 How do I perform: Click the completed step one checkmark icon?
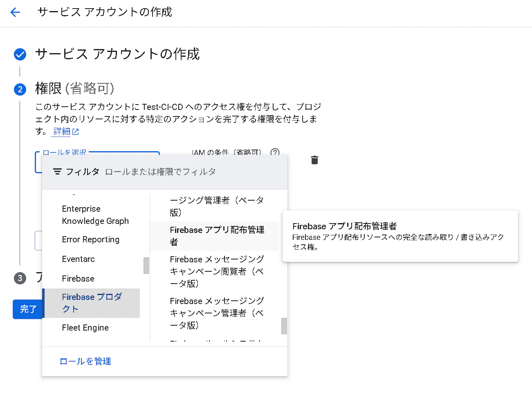pyautogui.click(x=20, y=54)
